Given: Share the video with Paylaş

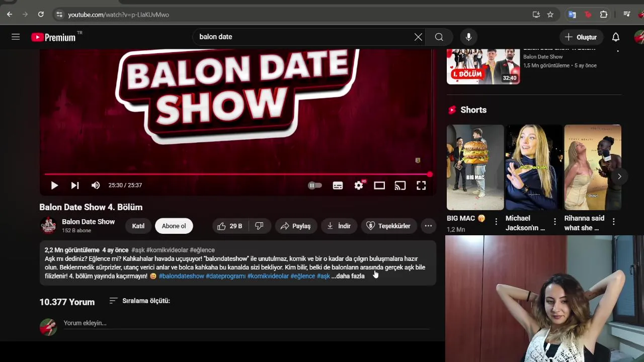Looking at the screenshot, I should pos(296,226).
